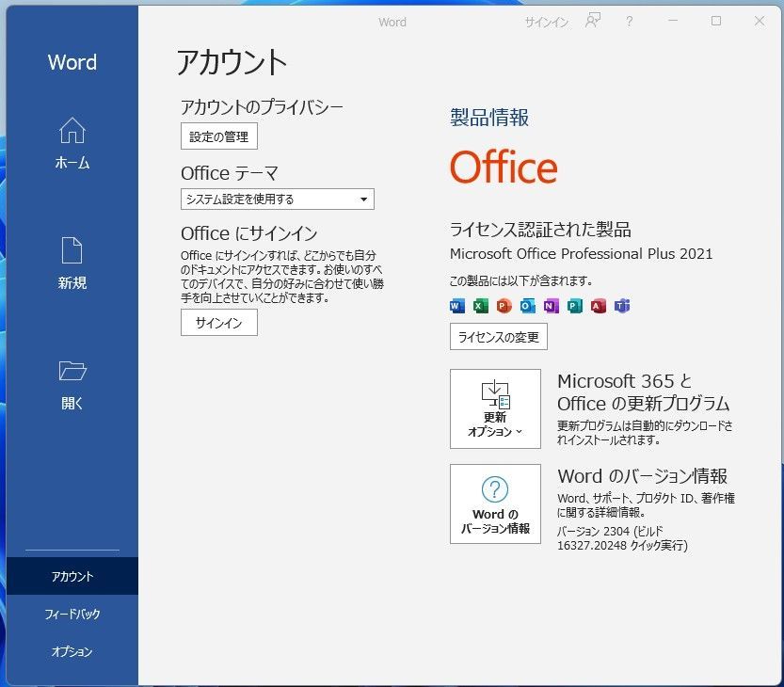Open the フィードバック section
This screenshot has width=784, height=687.
[x=71, y=614]
